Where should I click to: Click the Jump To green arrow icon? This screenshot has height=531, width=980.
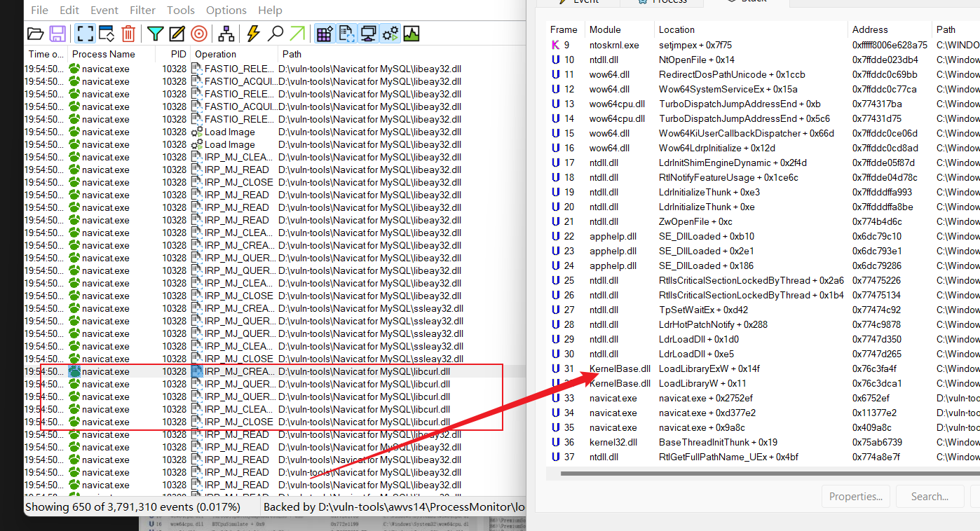pos(298,33)
